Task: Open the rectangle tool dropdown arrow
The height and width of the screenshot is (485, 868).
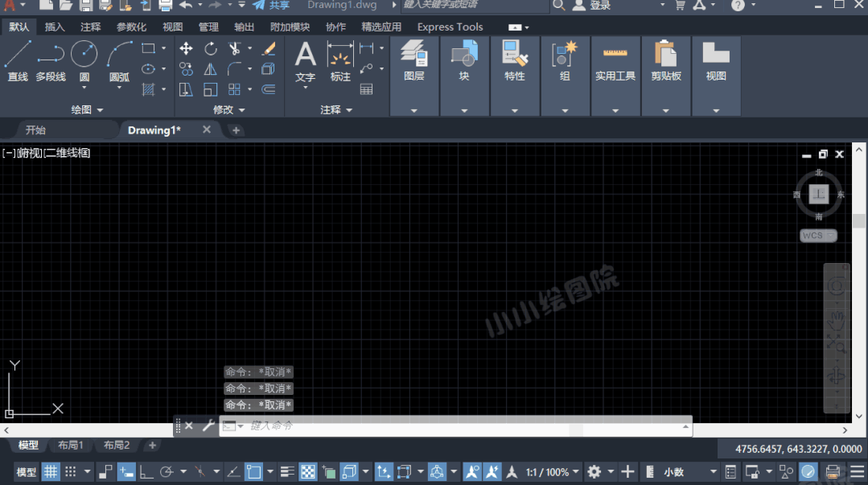Action: tap(164, 48)
